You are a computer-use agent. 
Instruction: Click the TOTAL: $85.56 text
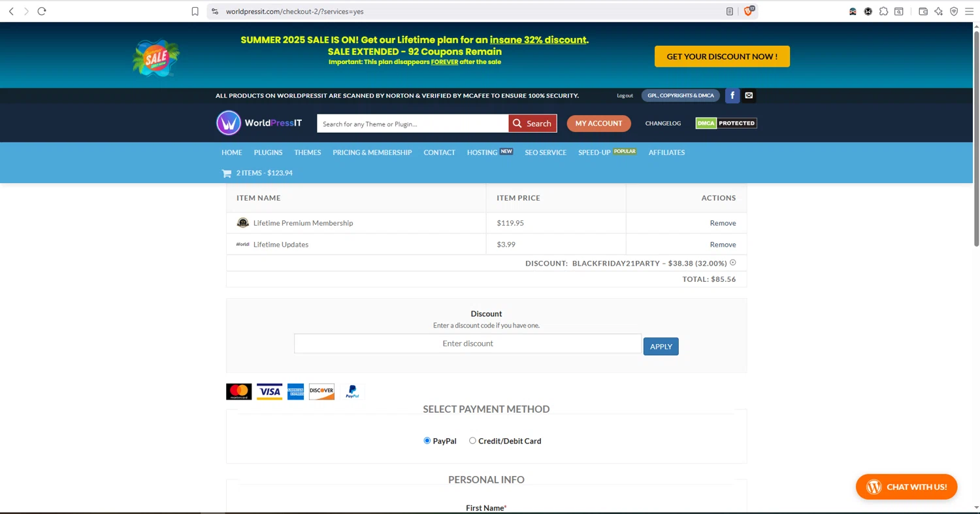pos(709,279)
